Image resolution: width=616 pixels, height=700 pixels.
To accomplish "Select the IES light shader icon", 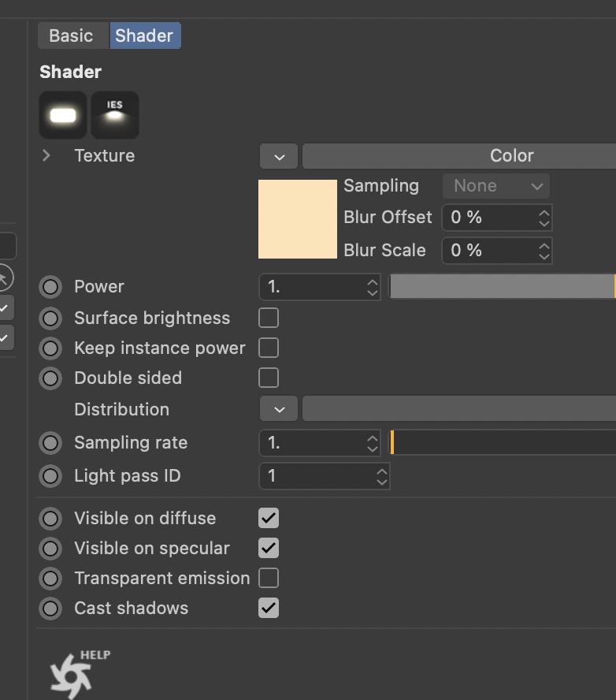I will click(115, 115).
